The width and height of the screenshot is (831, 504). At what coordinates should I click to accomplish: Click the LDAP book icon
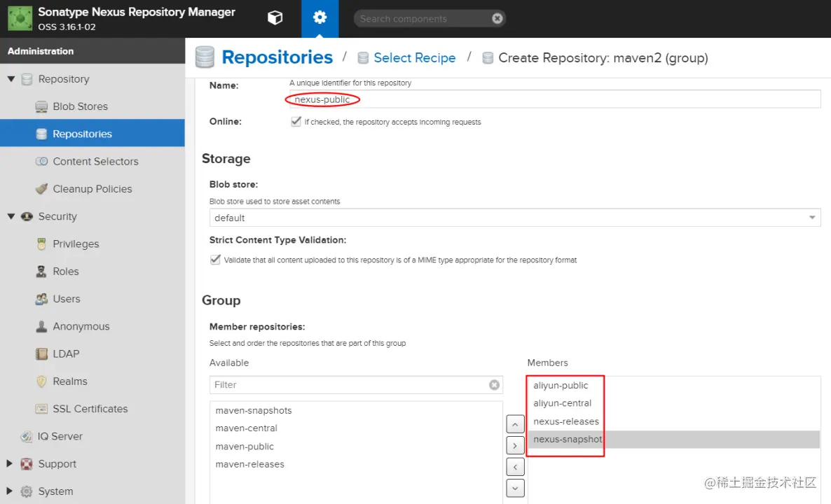tap(41, 354)
